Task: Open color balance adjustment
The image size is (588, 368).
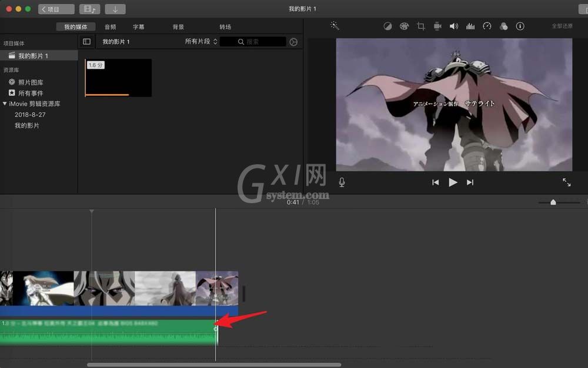Action: point(387,26)
